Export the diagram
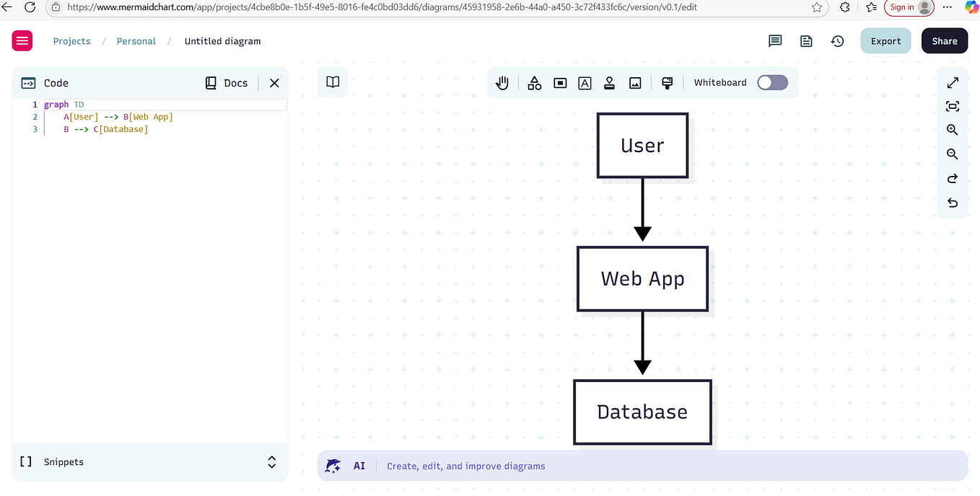This screenshot has height=496, width=980. click(x=885, y=41)
